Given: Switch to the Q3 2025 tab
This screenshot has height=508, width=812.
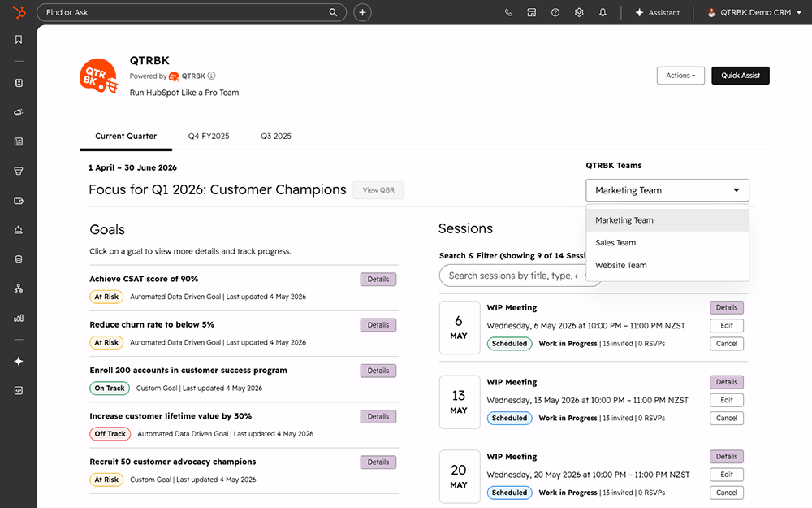Looking at the screenshot, I should (276, 137).
